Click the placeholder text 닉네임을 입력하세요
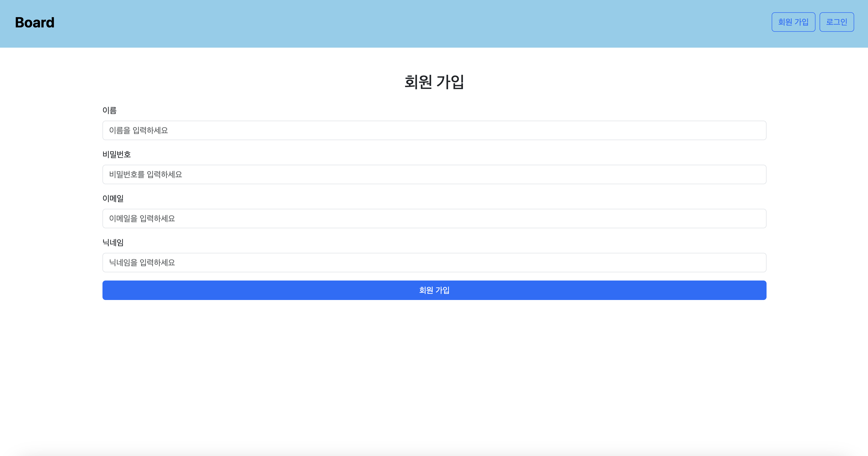Image resolution: width=868 pixels, height=456 pixels. (x=142, y=262)
